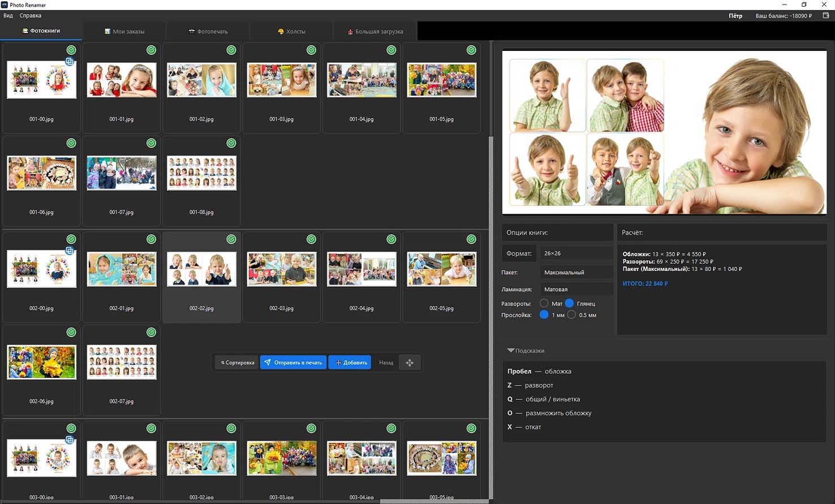Open the Большая загрузка tab
Screen dimensions: 835x504
point(375,32)
